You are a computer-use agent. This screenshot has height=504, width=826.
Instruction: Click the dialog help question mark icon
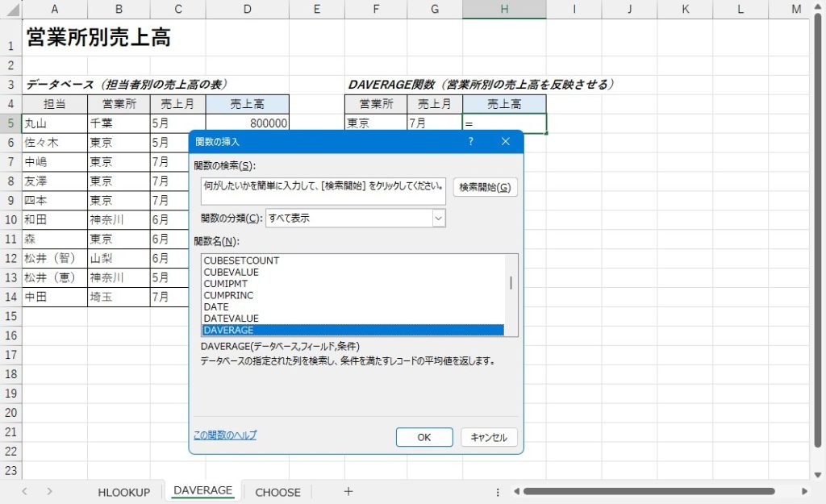pyautogui.click(x=471, y=141)
